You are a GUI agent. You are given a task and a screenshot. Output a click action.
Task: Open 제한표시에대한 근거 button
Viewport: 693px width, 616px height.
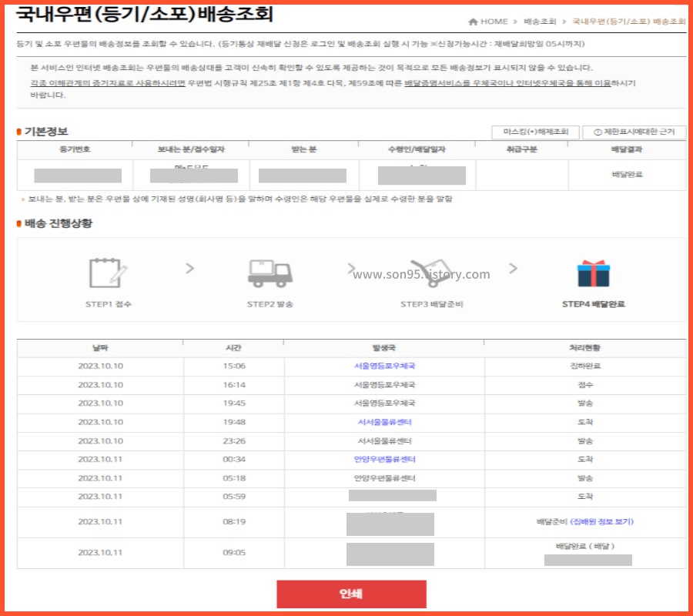pyautogui.click(x=634, y=132)
